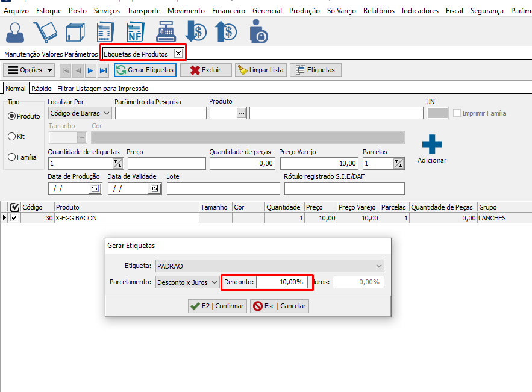The image size is (532, 392).
Task: Expand the Etiqueta PADRAO dropdown
Action: coord(378,266)
